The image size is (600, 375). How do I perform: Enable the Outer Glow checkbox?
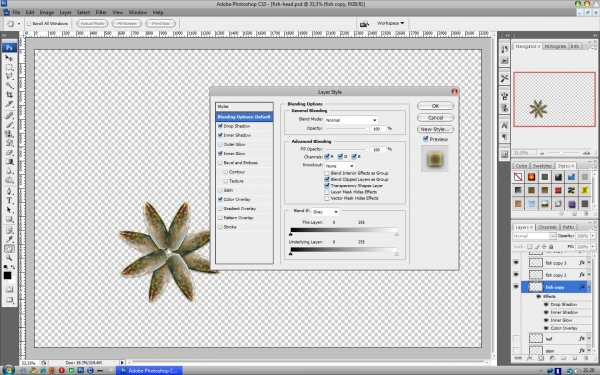coord(220,144)
